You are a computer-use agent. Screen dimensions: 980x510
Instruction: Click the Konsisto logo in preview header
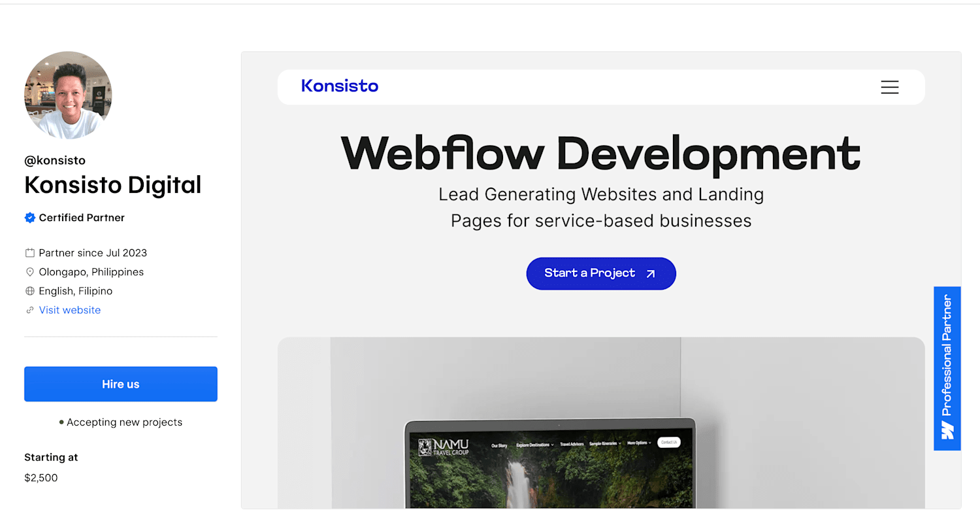coord(340,86)
